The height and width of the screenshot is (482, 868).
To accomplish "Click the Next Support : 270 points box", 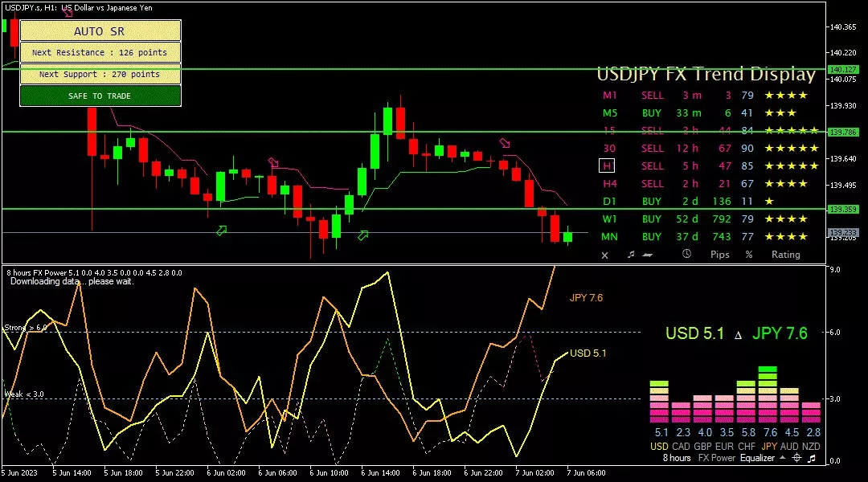I will [100, 74].
